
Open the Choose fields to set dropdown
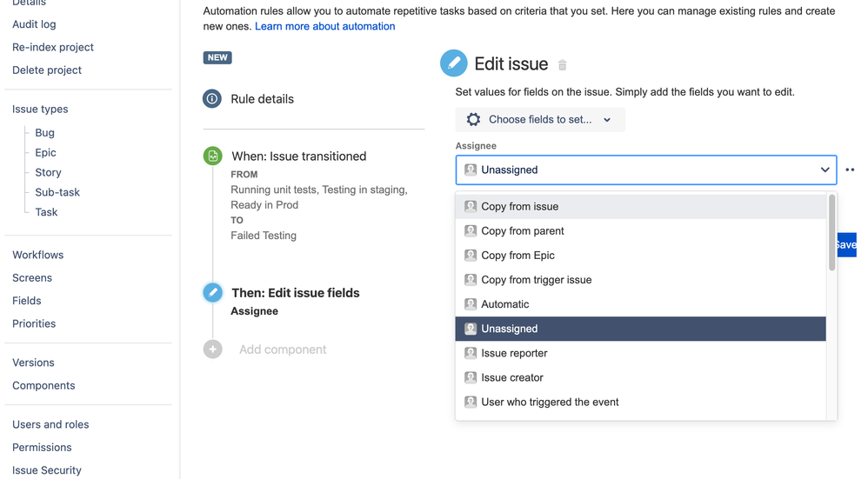coord(540,120)
